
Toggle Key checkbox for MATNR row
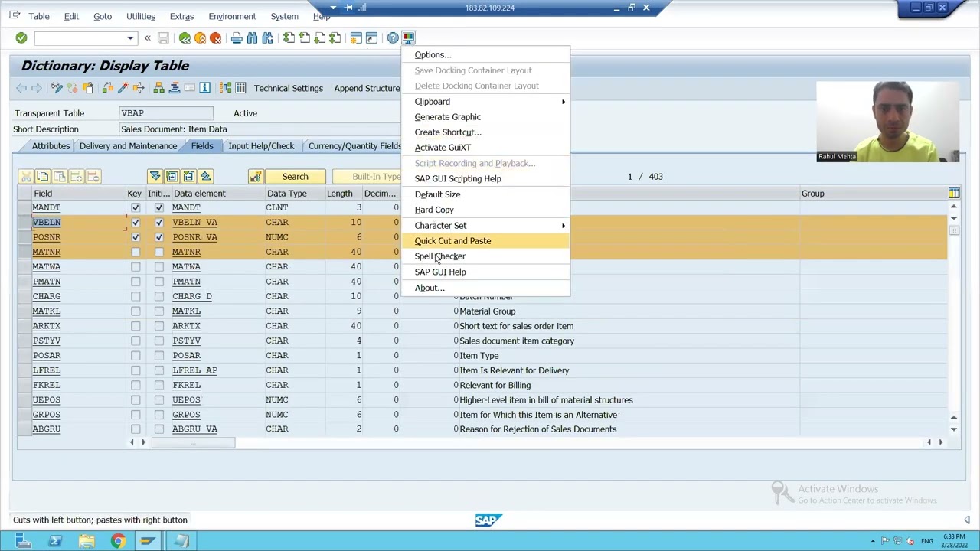click(x=136, y=252)
